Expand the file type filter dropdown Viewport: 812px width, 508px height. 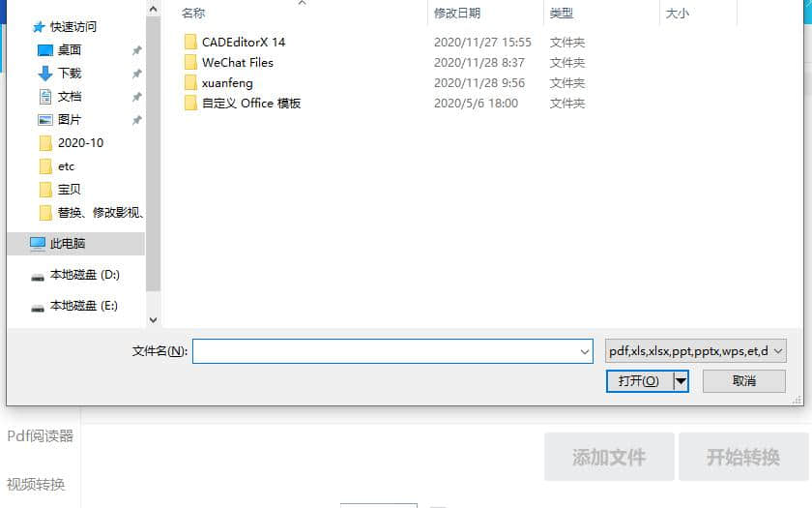[x=695, y=351]
